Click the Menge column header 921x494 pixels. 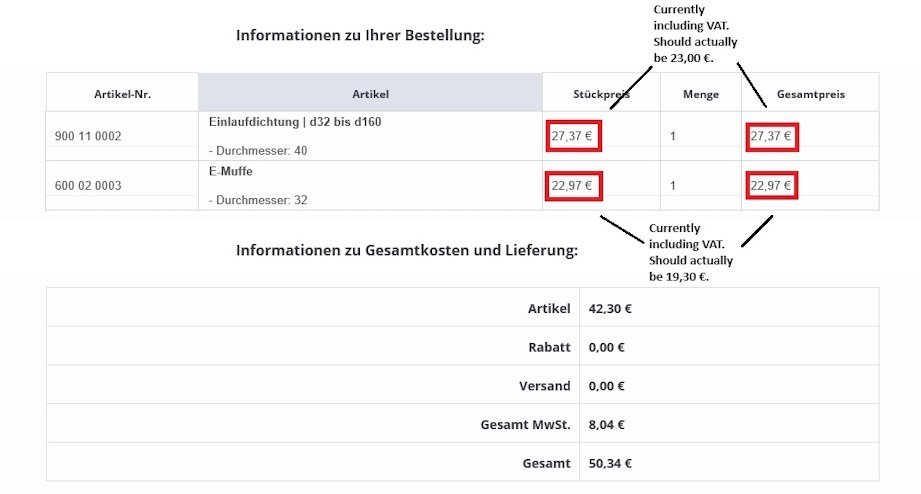click(701, 94)
